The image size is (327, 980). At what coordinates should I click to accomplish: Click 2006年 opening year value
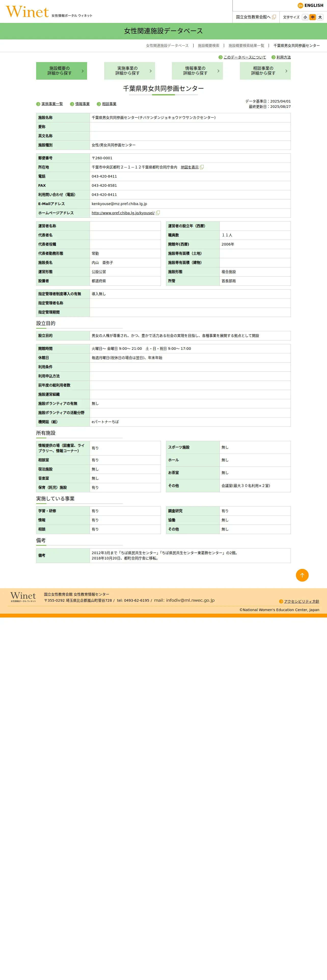pyautogui.click(x=228, y=244)
